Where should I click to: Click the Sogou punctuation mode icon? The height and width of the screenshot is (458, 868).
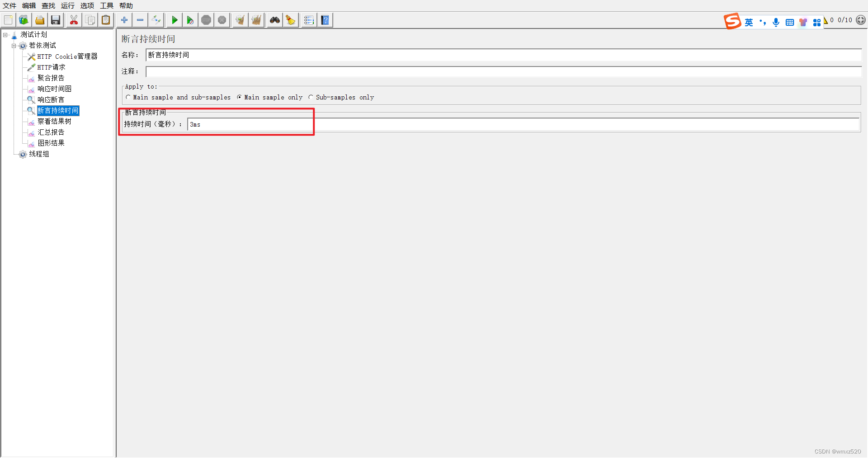pyautogui.click(x=763, y=22)
